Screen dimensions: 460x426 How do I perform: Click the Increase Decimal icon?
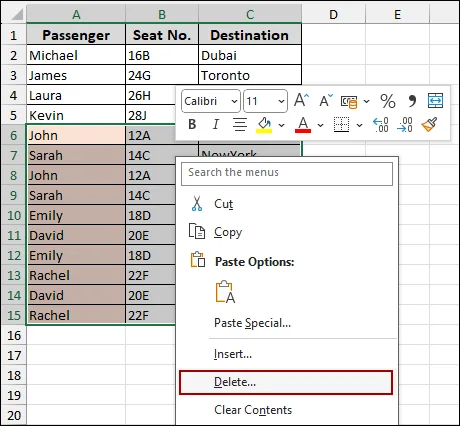point(381,125)
